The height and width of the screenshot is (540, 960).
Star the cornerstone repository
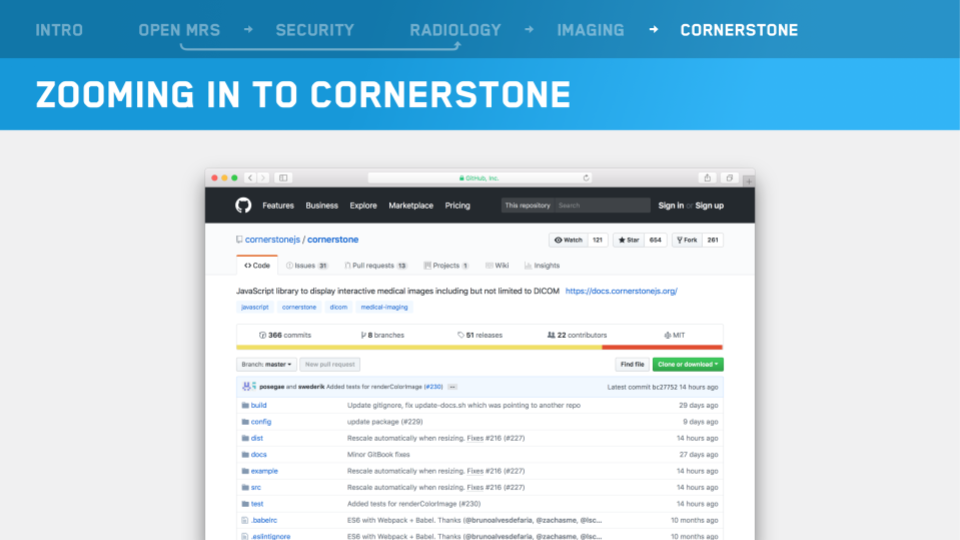point(629,240)
